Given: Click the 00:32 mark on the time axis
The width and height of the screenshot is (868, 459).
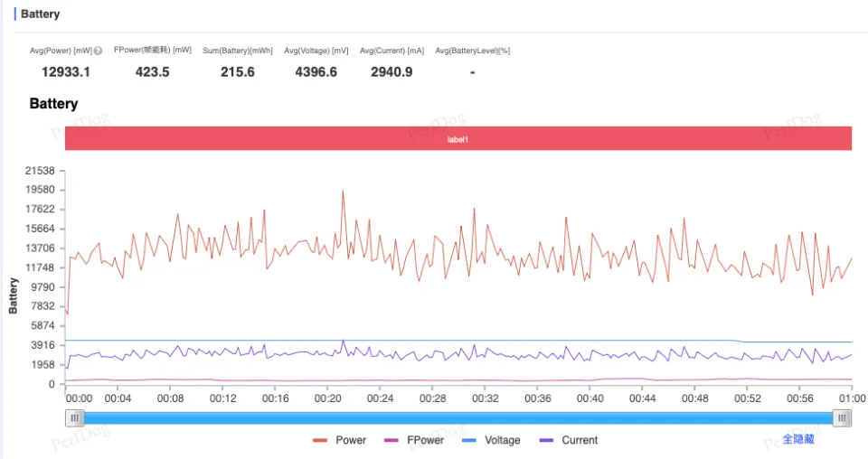Looking at the screenshot, I should pos(486,398).
